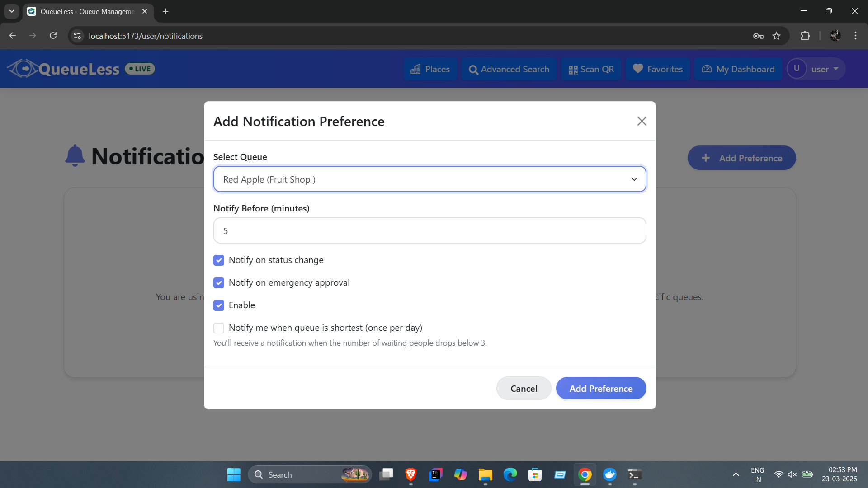868x488 pixels.
Task: Open Task View on the taskbar
Action: point(386,474)
